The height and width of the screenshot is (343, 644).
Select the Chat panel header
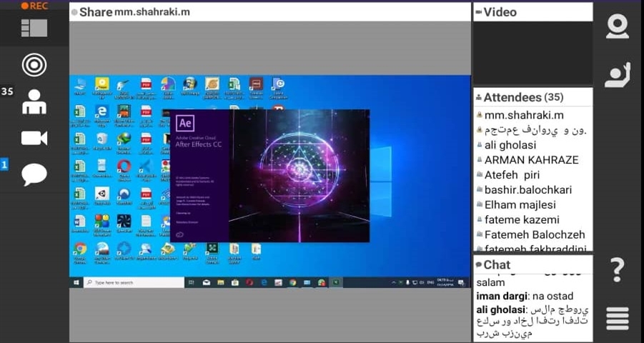(x=532, y=264)
